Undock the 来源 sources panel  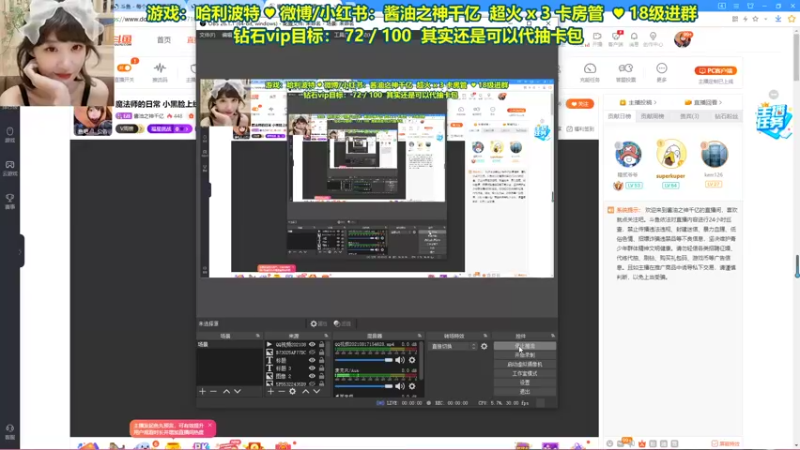coord(326,336)
